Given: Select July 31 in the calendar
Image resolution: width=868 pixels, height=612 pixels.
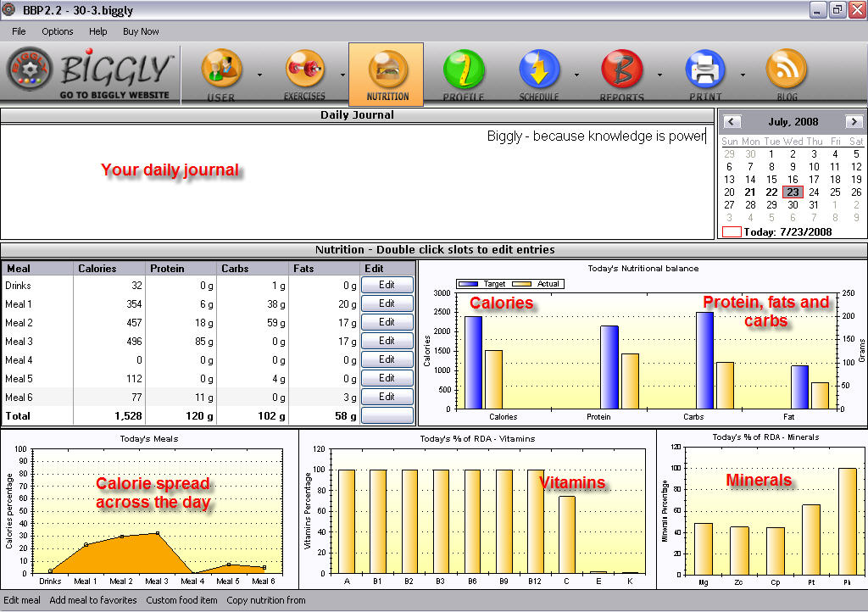Looking at the screenshot, I should (814, 205).
